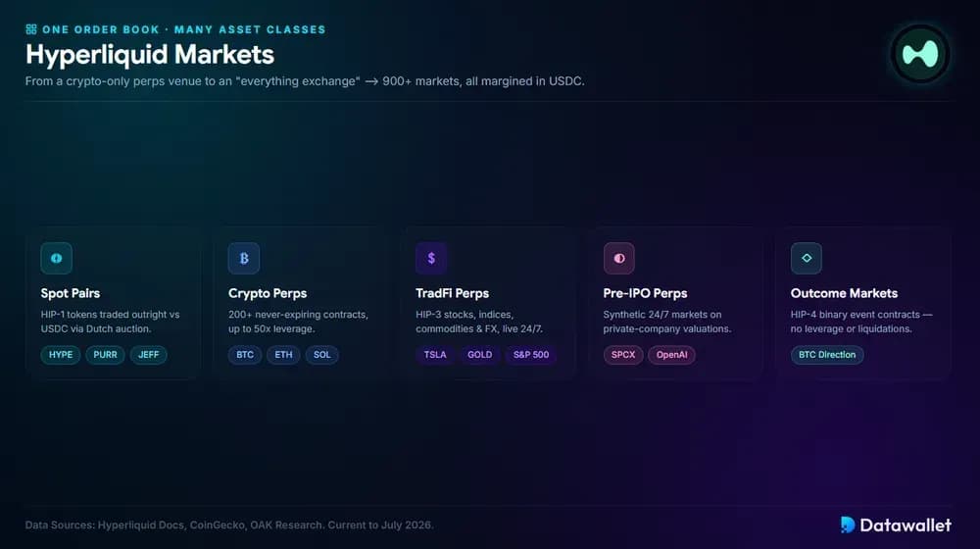980x549 pixels.
Task: Click the grid icon beside One Order Book
Action: tap(31, 29)
